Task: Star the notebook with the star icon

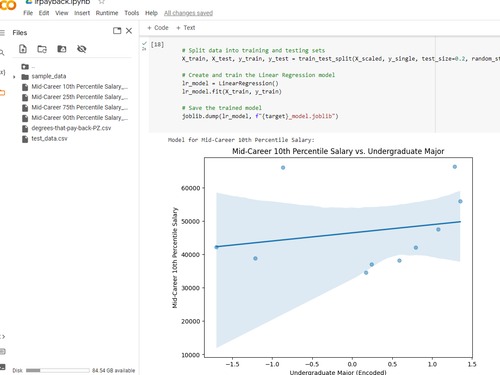Action: click(x=102, y=2)
